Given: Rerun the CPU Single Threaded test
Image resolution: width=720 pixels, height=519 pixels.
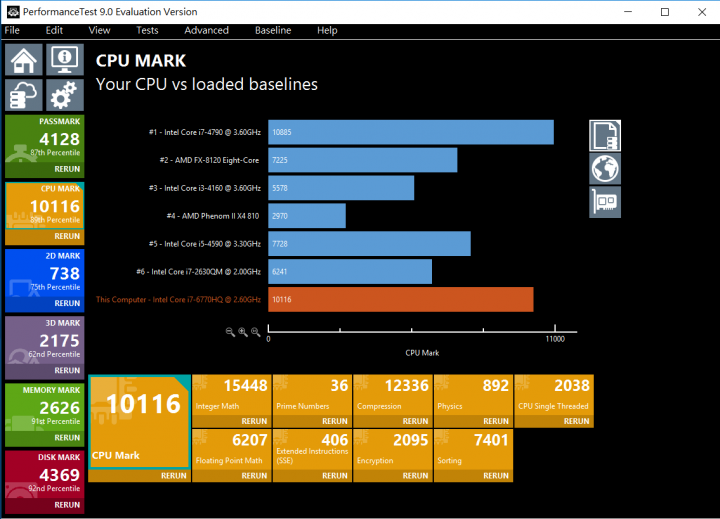Looking at the screenshot, I should (576, 421).
